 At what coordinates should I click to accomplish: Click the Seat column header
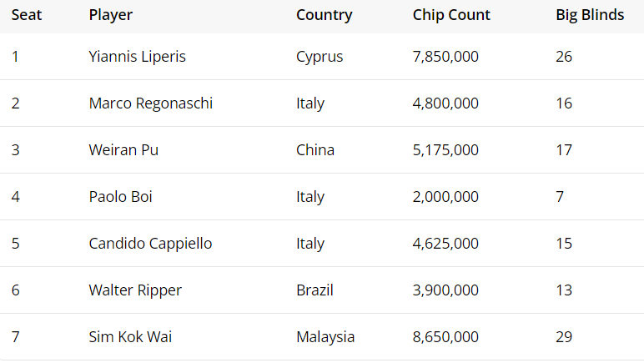(x=27, y=15)
